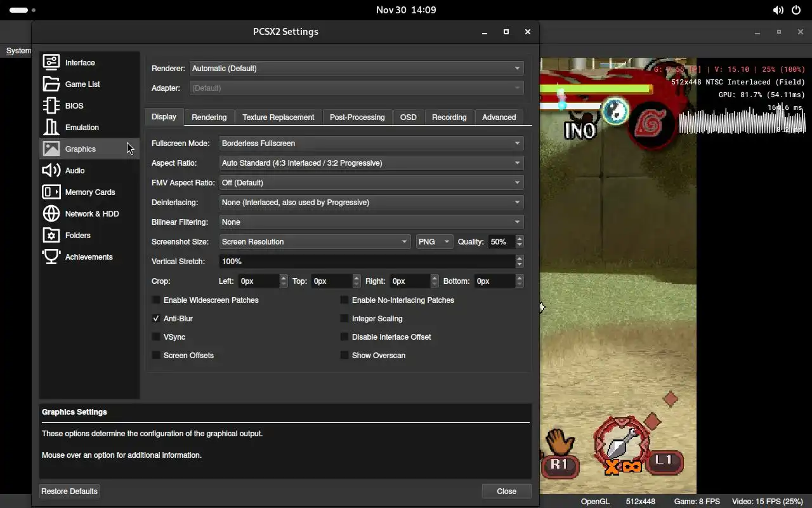Open the System menu in main window
The image size is (812, 508).
click(x=18, y=51)
